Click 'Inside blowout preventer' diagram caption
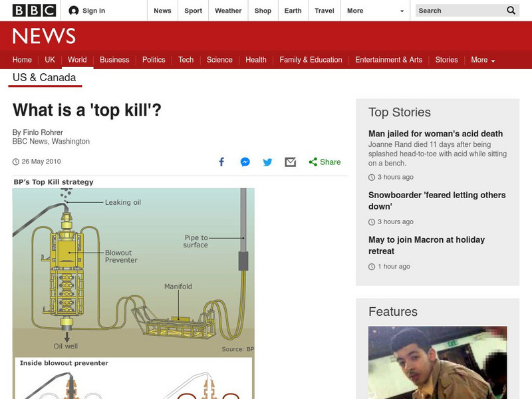This screenshot has height=399, width=532. point(64,363)
